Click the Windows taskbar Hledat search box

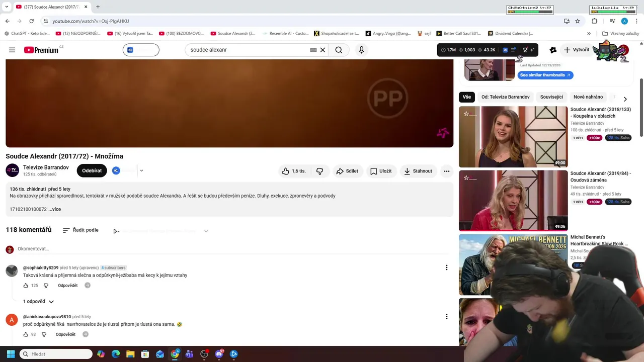[56, 354]
